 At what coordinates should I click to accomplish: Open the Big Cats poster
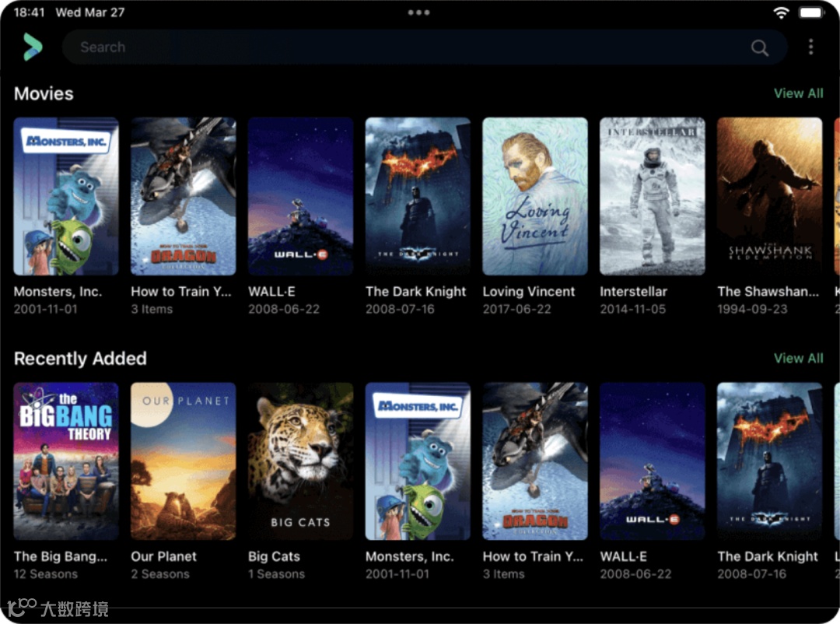[300, 461]
